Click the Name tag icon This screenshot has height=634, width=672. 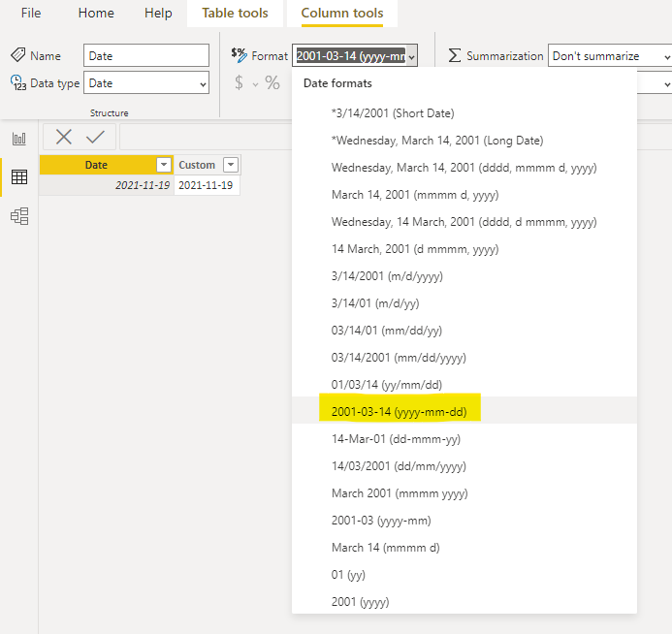(18, 55)
